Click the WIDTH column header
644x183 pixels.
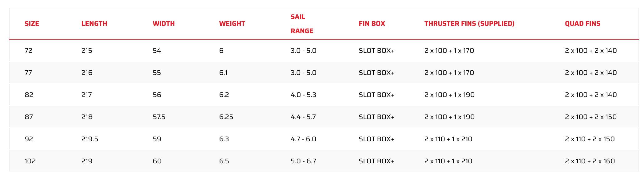coord(164,24)
